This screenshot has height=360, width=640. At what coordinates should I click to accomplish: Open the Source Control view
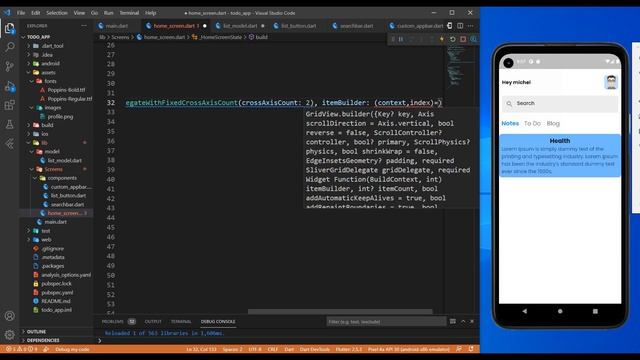[x=9, y=66]
